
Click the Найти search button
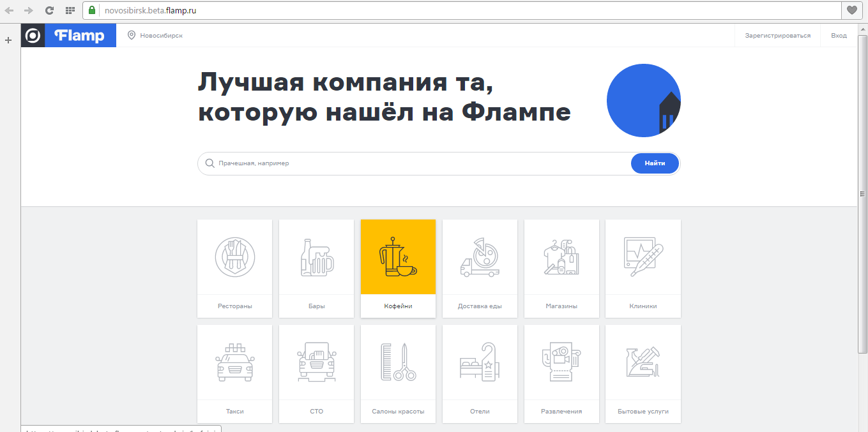click(655, 163)
